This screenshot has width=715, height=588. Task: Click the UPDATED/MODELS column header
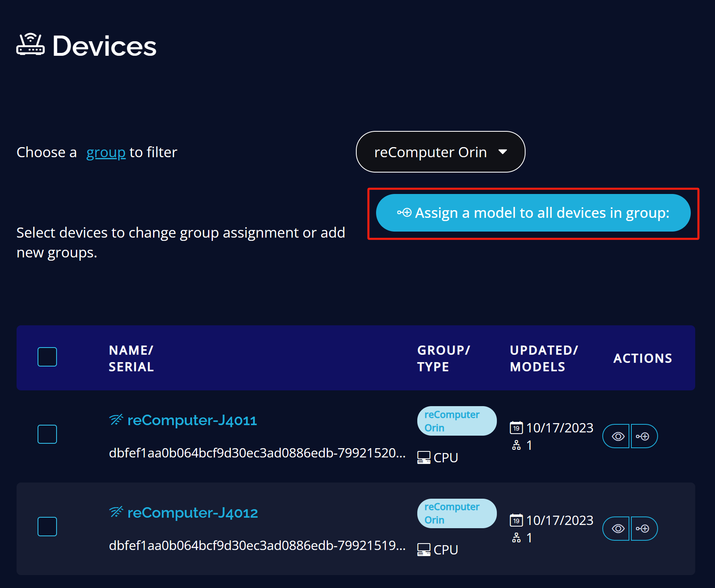[x=544, y=358]
